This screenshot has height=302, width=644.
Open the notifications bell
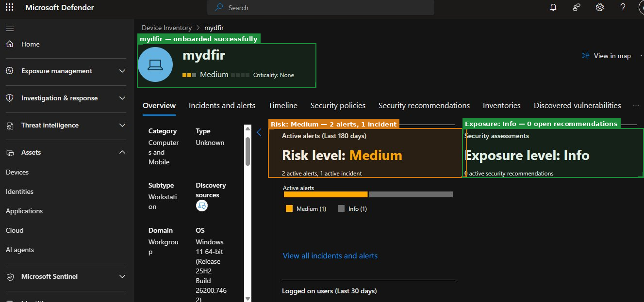pyautogui.click(x=553, y=7)
